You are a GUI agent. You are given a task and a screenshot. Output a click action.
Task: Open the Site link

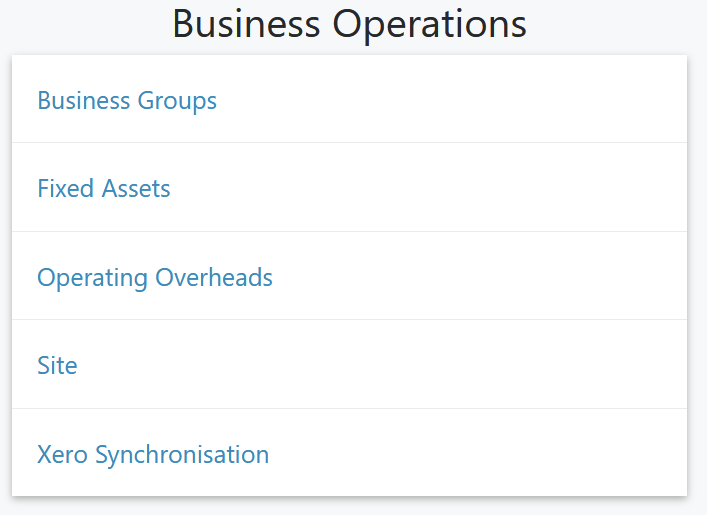(x=57, y=365)
